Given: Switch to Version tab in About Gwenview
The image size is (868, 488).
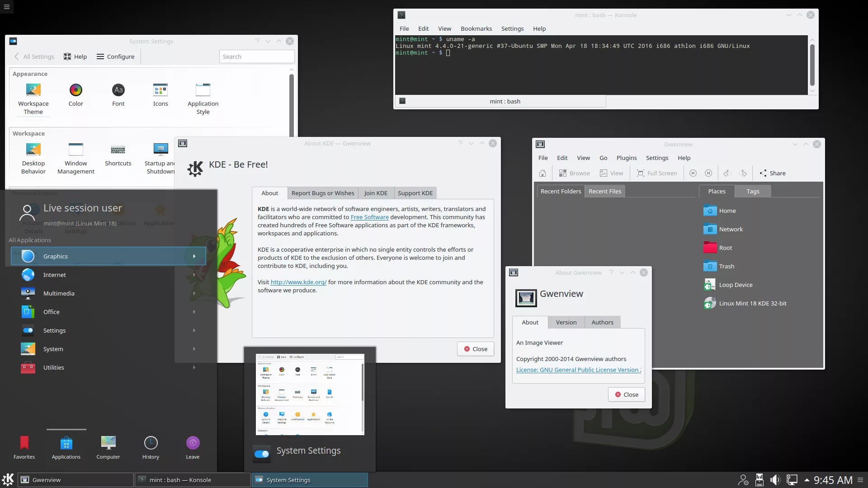Looking at the screenshot, I should coord(566,322).
